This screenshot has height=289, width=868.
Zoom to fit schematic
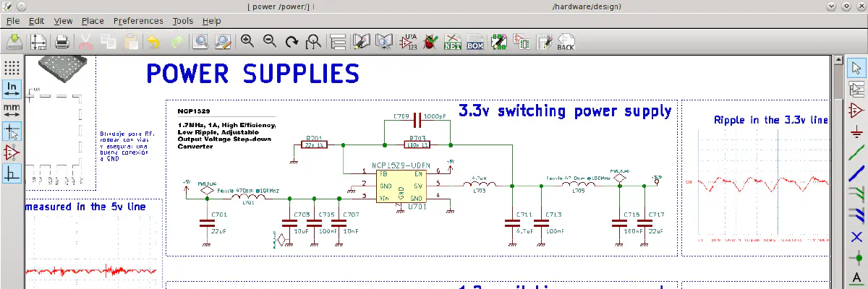[x=314, y=42]
